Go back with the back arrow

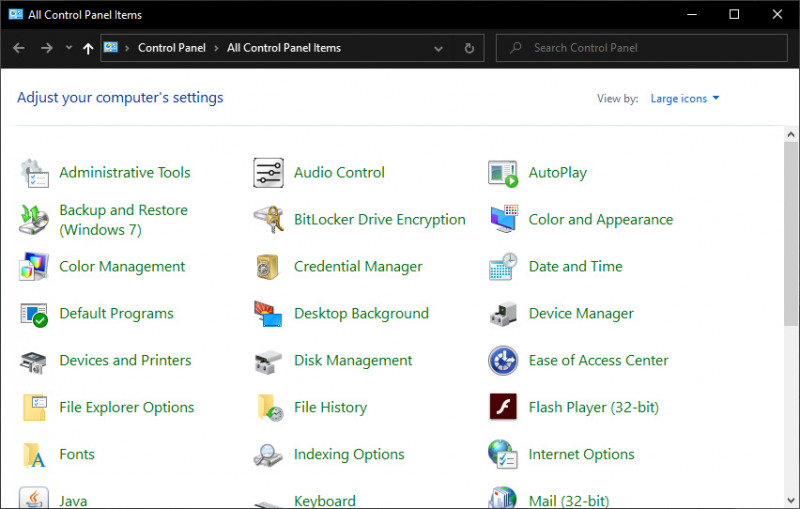(x=19, y=48)
